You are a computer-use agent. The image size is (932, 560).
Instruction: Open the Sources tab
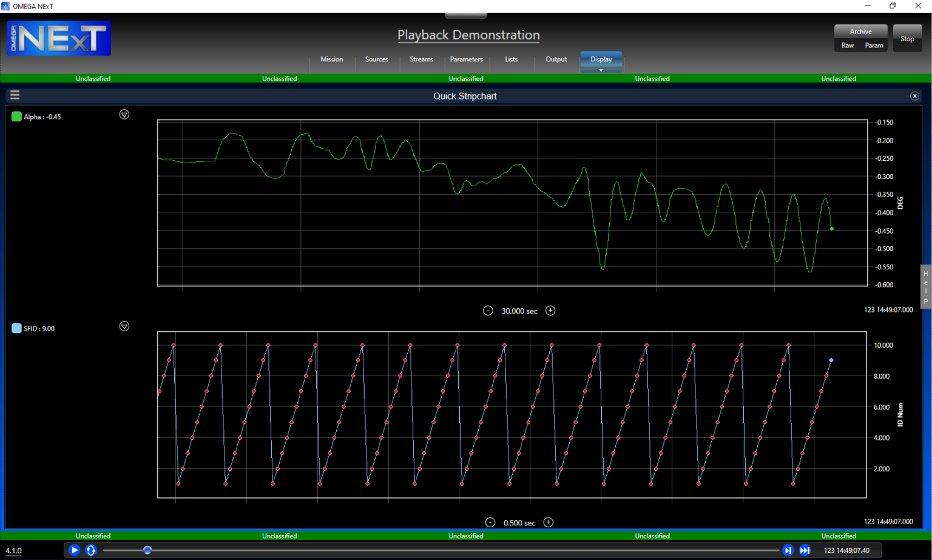tap(376, 59)
